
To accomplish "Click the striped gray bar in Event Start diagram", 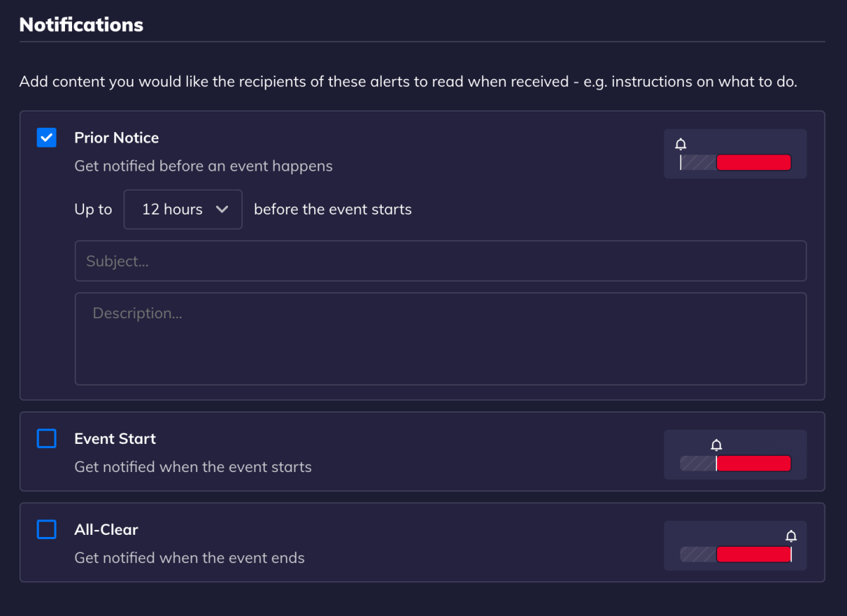I will 697,464.
